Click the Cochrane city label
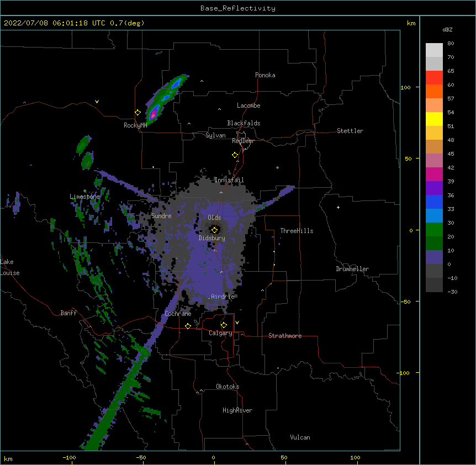Viewport: 476px width, 465px height. tap(178, 314)
